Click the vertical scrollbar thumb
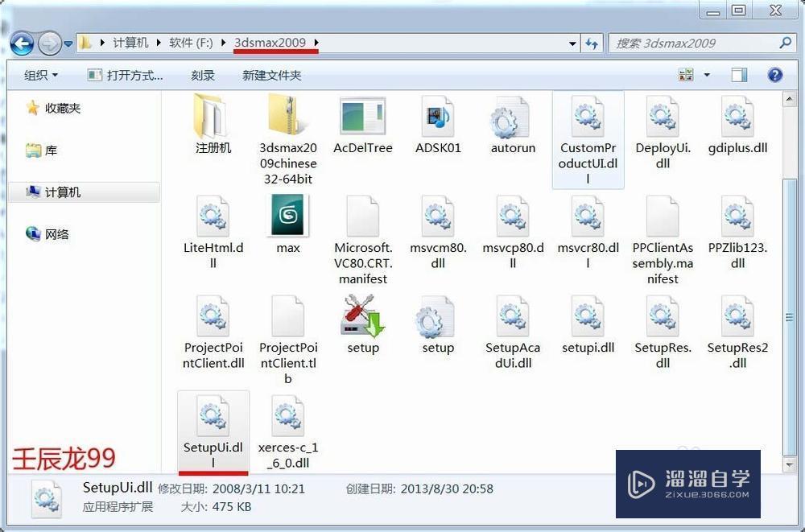 (x=790, y=317)
